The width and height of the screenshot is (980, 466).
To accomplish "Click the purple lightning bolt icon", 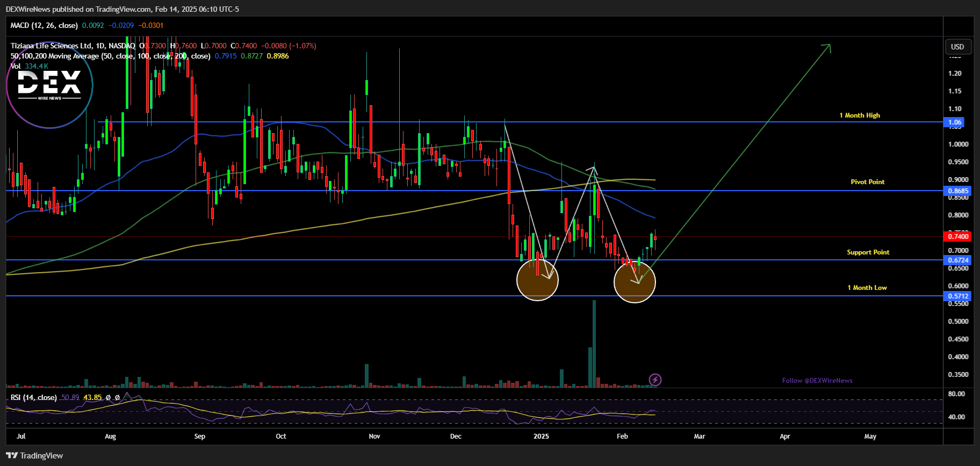I will pyautogui.click(x=655, y=380).
